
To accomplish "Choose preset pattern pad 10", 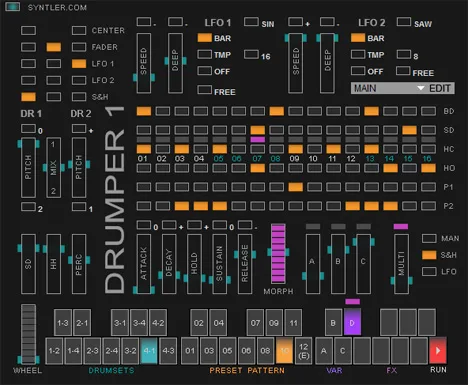I will (284, 350).
